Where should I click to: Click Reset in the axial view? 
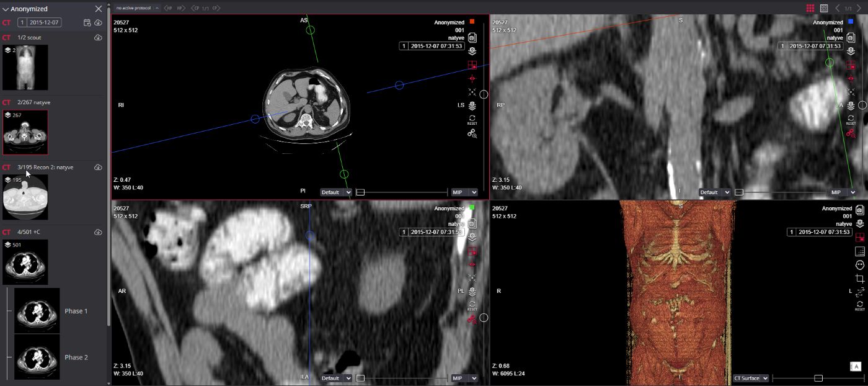472,120
